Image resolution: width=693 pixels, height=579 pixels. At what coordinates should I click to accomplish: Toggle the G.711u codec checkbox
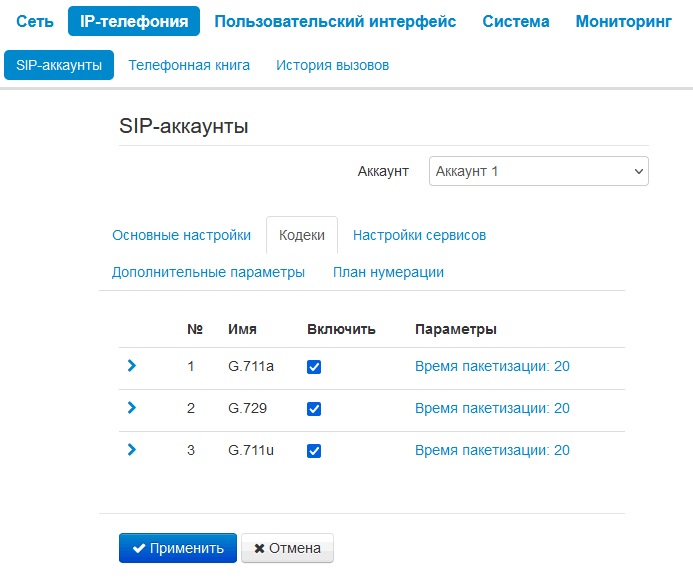pos(314,451)
